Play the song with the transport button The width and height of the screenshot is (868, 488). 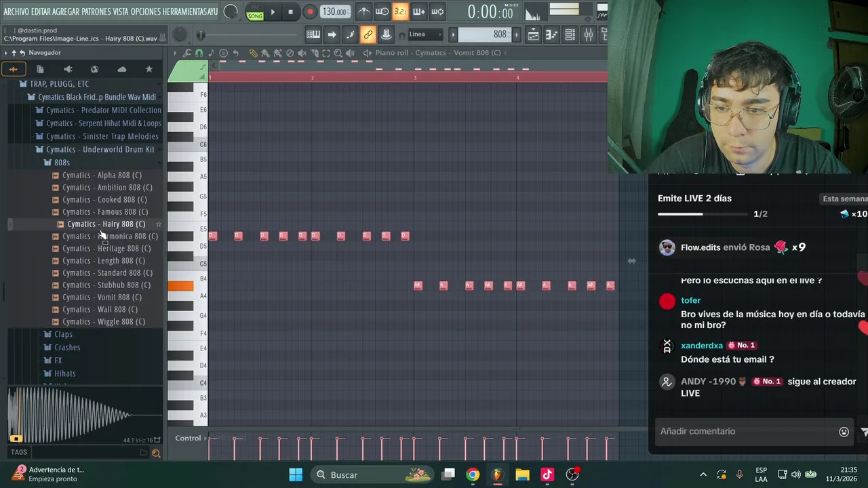(273, 12)
